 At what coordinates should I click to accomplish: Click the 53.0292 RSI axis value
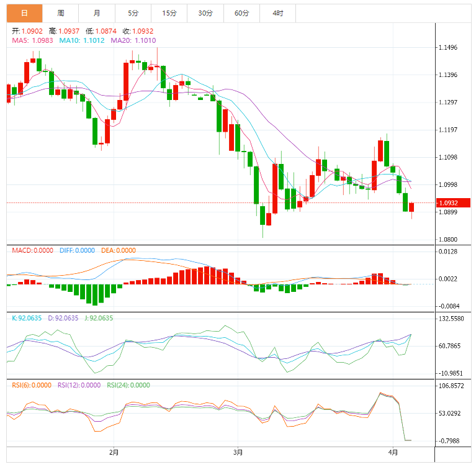[449, 414]
